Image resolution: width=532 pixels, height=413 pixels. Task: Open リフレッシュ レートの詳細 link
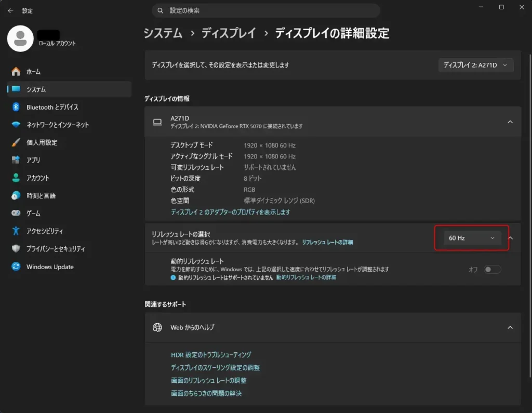327,242
